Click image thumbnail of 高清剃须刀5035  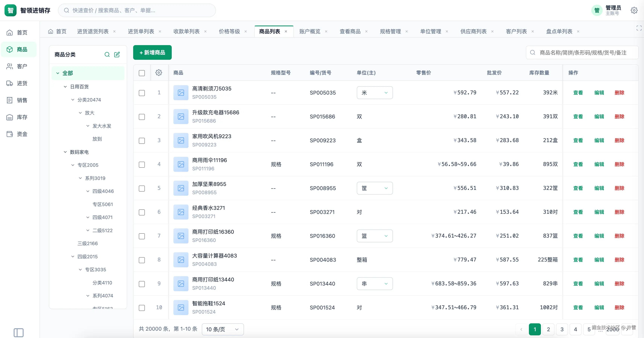(181, 93)
